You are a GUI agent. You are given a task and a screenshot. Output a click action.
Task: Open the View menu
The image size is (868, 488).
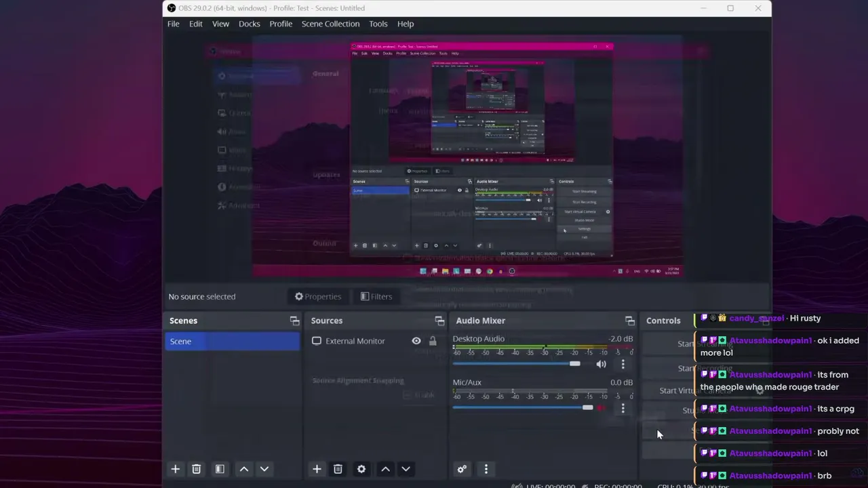(x=221, y=24)
